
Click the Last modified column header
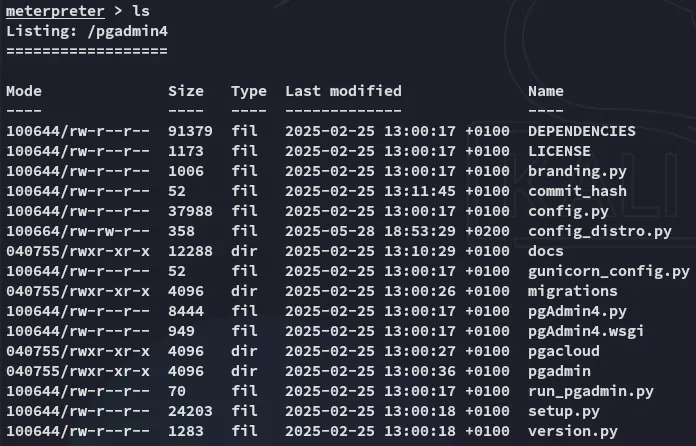(343, 91)
